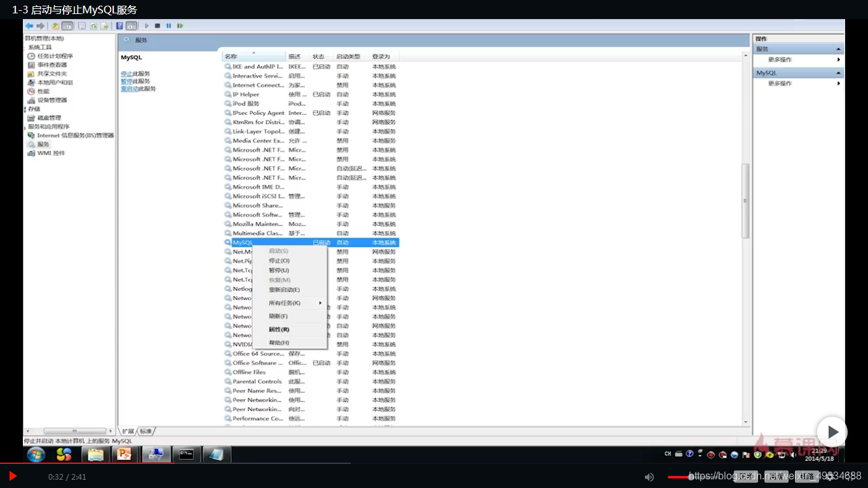Click the scroll-down arrow of the services list
The height and width of the screenshot is (488, 868).
746,422
